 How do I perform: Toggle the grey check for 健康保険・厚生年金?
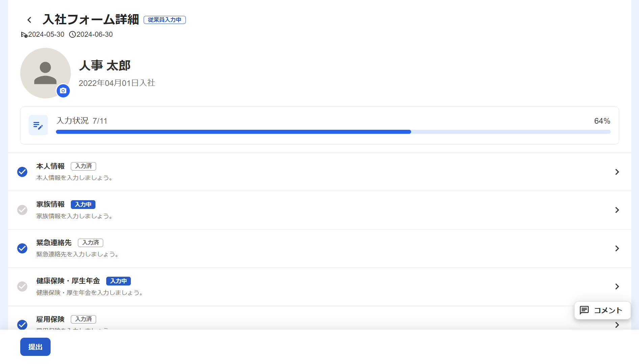tap(22, 286)
